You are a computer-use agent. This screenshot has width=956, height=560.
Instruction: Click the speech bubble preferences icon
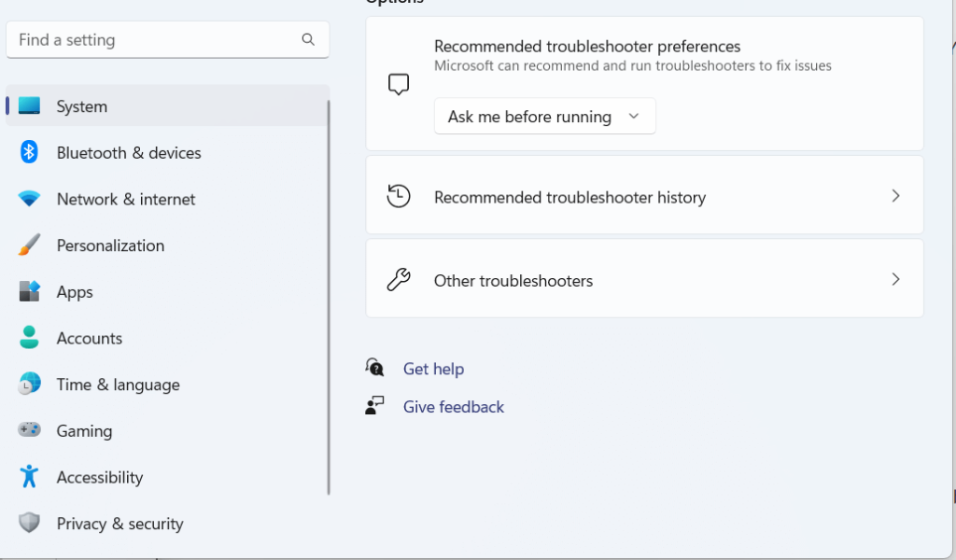tap(398, 84)
